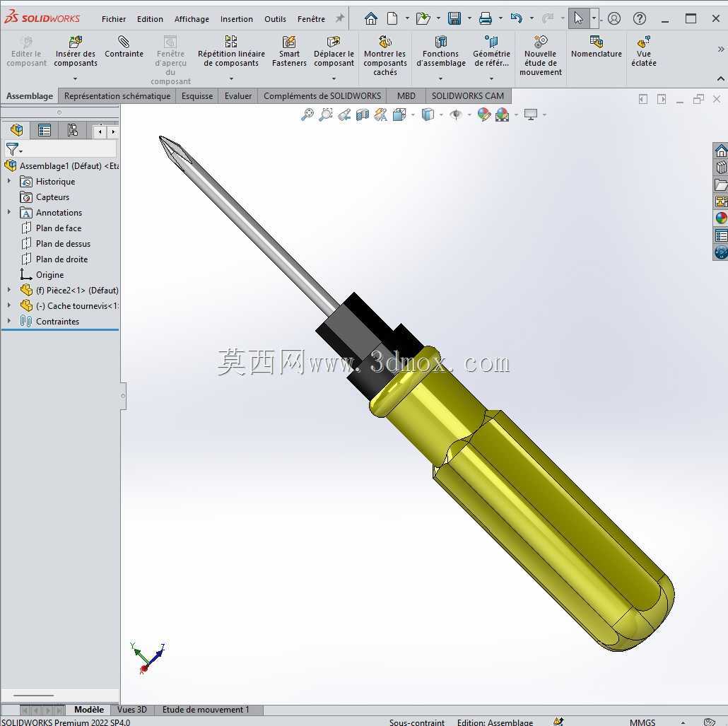Click Montrer les composants cachés
The width and height of the screenshot is (728, 726).
[385, 55]
